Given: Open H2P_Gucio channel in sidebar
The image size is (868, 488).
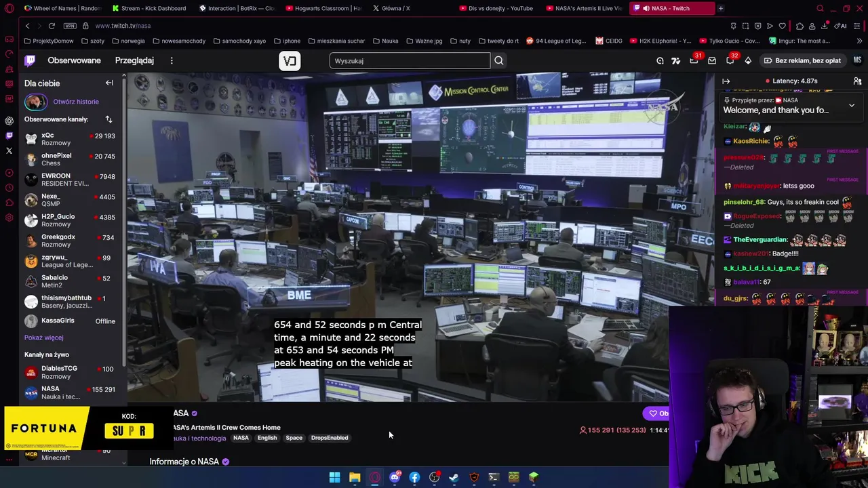Looking at the screenshot, I should click(x=71, y=220).
